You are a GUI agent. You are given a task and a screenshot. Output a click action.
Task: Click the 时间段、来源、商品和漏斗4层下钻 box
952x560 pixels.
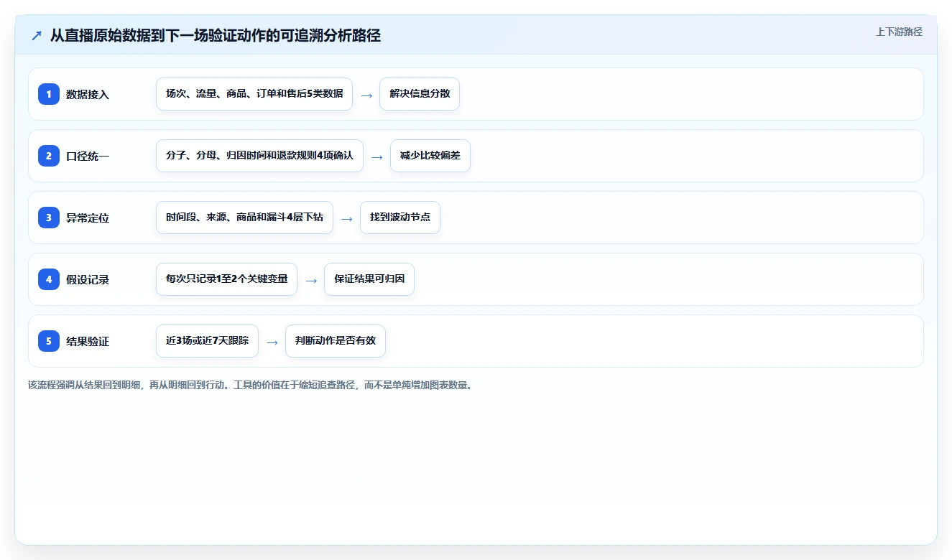tap(244, 218)
